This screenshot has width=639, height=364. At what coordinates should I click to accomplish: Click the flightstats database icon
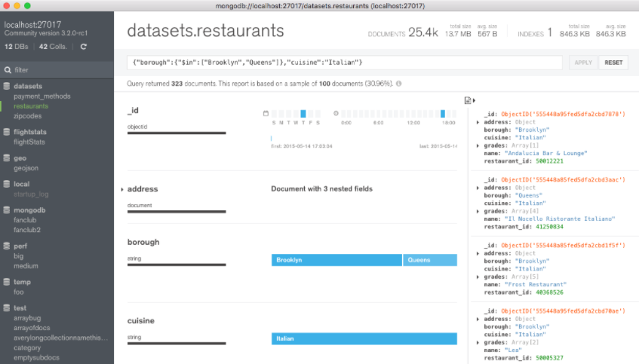(x=7, y=132)
